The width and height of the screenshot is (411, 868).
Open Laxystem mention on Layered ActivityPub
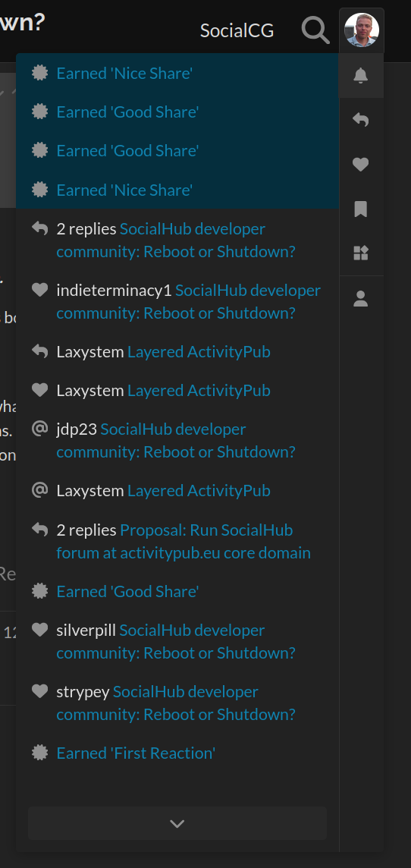(x=177, y=490)
